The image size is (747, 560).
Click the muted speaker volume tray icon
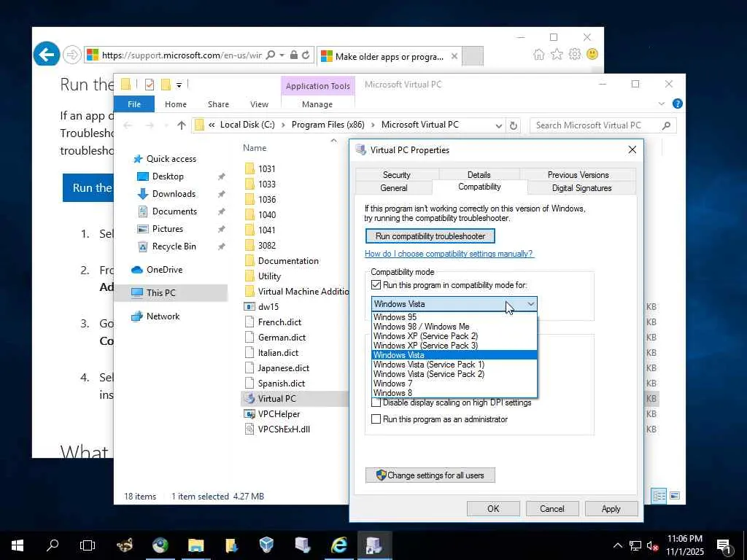651,545
